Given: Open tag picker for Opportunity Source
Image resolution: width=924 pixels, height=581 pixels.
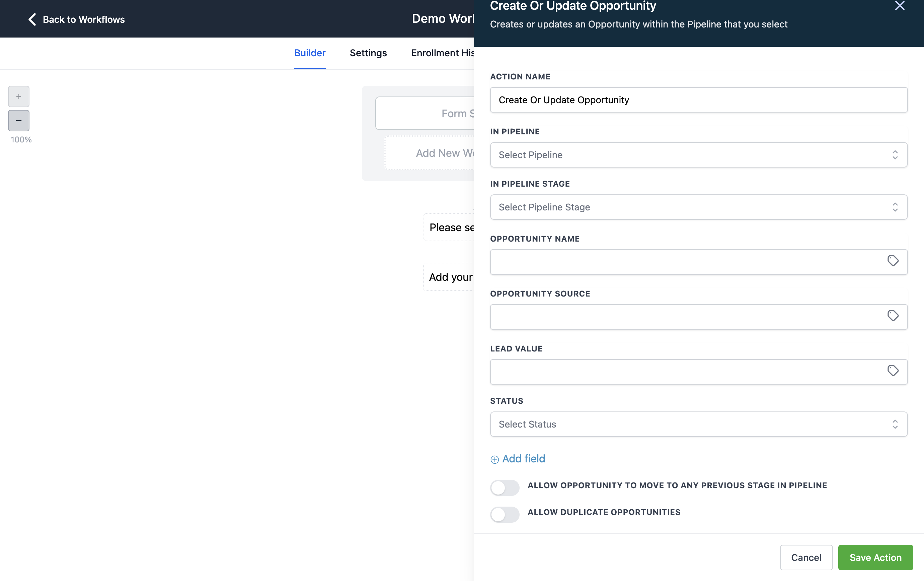Looking at the screenshot, I should coord(893,316).
